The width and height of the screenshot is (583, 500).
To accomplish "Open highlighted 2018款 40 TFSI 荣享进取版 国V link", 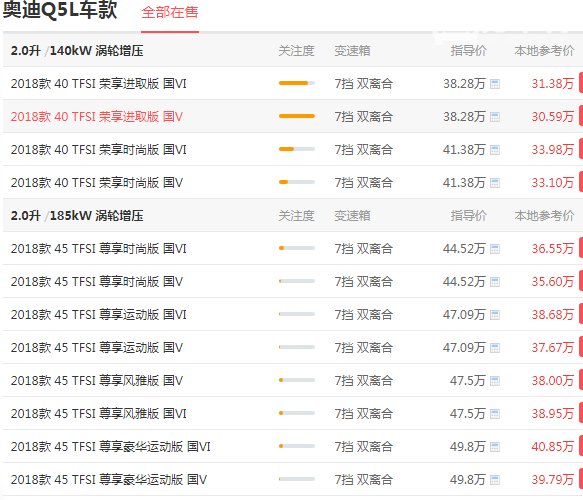I will pyautogui.click(x=97, y=117).
